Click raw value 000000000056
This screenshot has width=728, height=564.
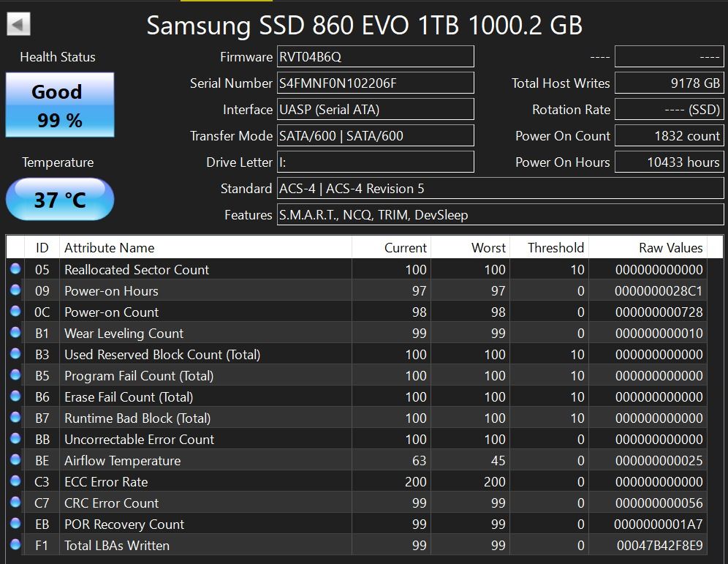click(x=659, y=503)
